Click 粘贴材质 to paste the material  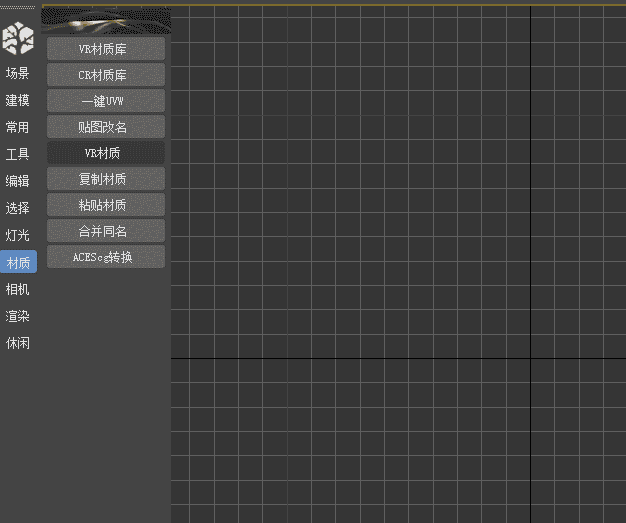[x=105, y=205]
